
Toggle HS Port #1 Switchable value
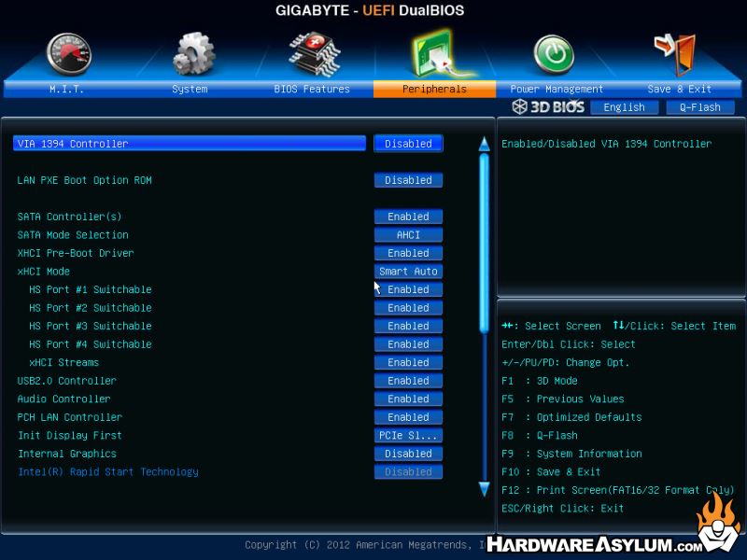408,289
